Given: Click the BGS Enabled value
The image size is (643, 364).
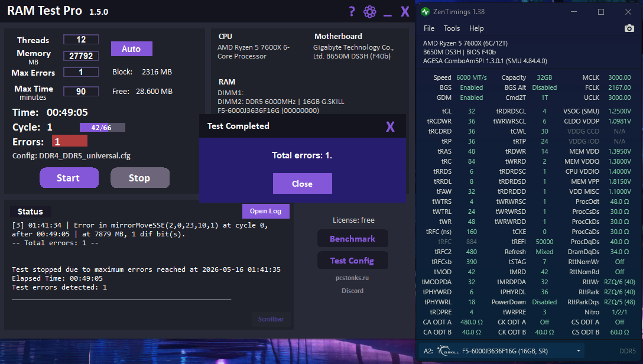Looking at the screenshot, I should point(471,87).
